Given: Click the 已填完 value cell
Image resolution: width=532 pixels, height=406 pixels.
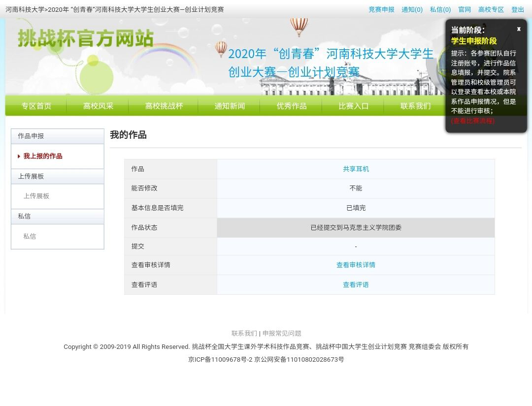Looking at the screenshot, I should point(356,208).
